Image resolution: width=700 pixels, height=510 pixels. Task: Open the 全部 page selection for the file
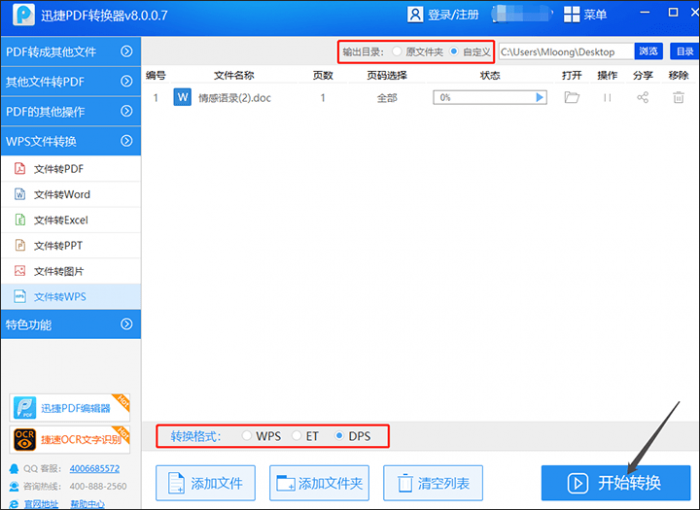point(387,97)
